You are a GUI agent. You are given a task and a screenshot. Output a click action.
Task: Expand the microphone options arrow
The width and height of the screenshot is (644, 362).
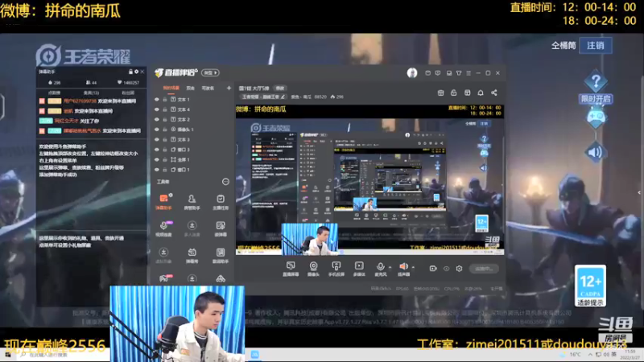[390, 267]
